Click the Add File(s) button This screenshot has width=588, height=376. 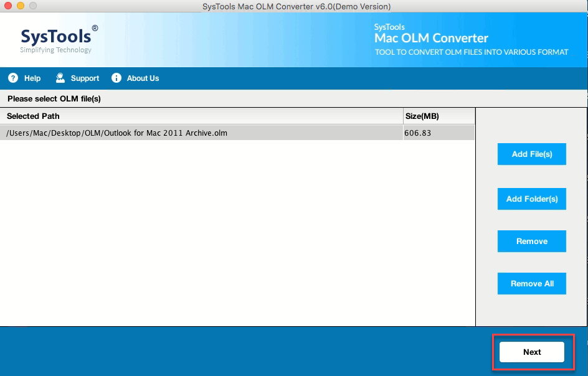pyautogui.click(x=532, y=154)
